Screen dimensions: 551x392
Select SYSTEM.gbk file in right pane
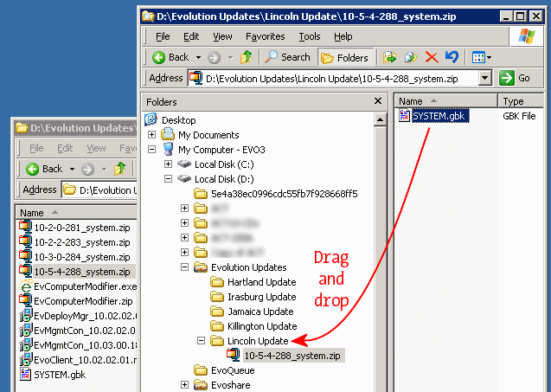pos(440,117)
